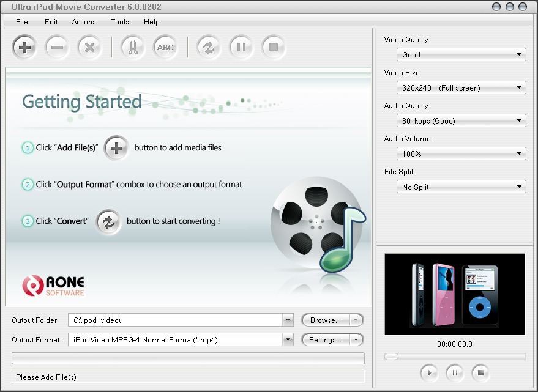538x392 pixels.
Task: Click the Settings... button
Action: click(326, 339)
